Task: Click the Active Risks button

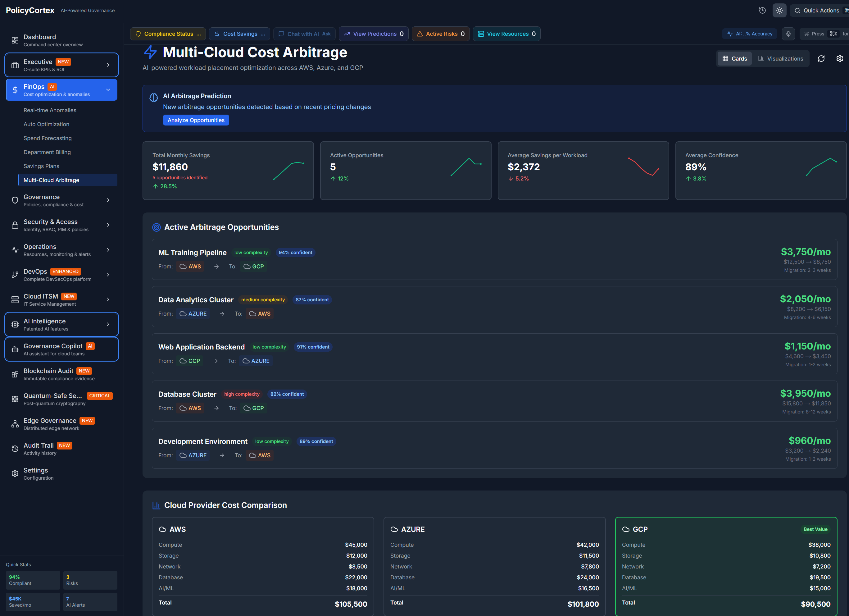Action: (441, 34)
